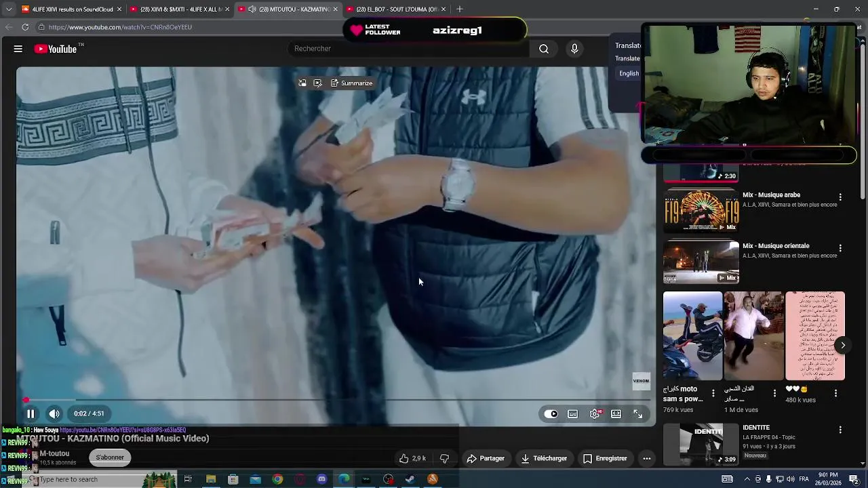The width and height of the screenshot is (868, 488).
Task: Open options for the 480 k vues short
Action: [x=835, y=393]
